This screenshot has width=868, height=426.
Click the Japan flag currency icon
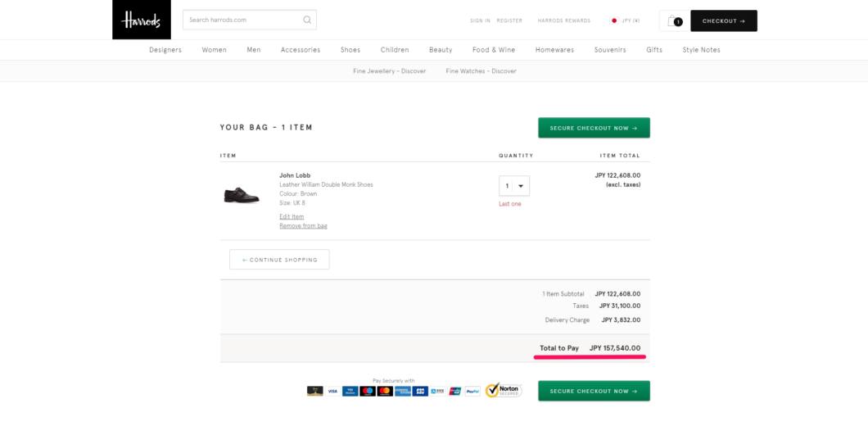click(614, 20)
